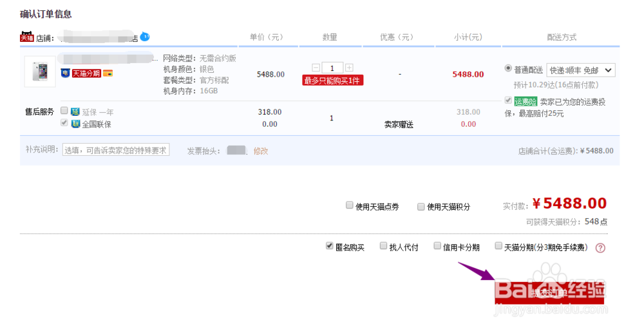Increase quantity with the plus button
This screenshot has width=644, height=331.
349,68
